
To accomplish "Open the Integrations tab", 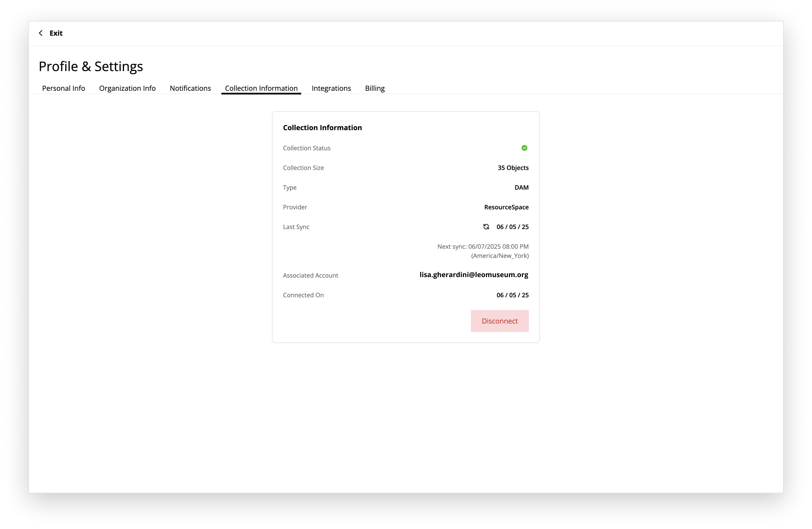I will tap(331, 88).
